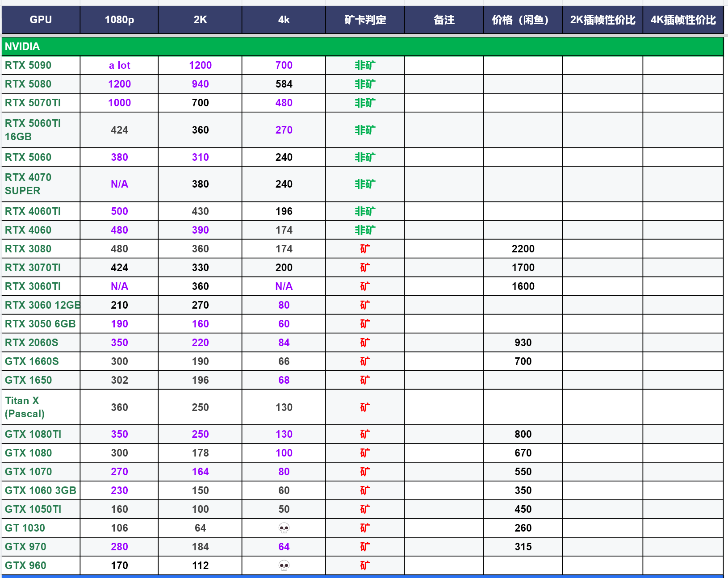This screenshot has height=578, width=728.
Task: Select the RTX 3060TI cell
Action: coord(41,286)
